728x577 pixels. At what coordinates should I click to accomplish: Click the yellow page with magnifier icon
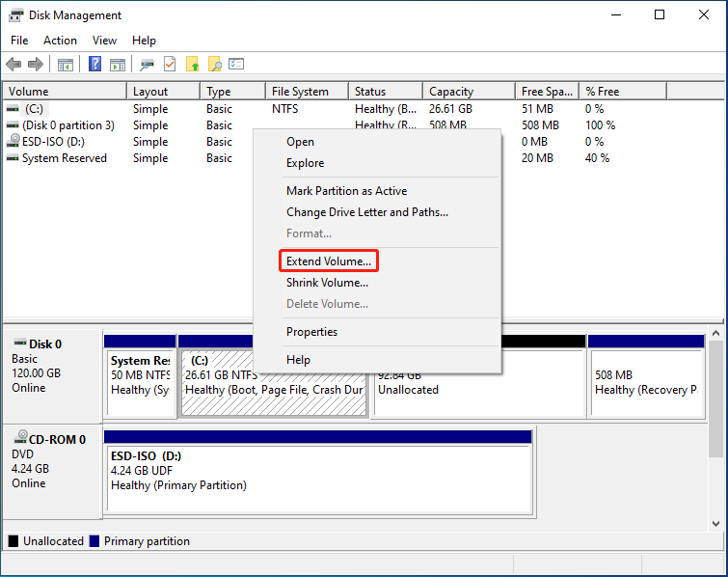[214, 64]
